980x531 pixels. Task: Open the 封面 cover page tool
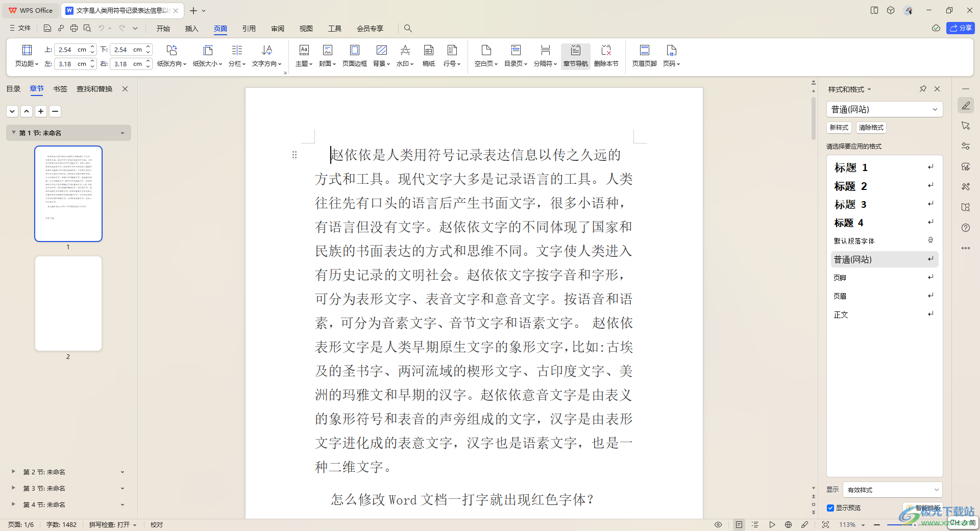[x=327, y=56]
